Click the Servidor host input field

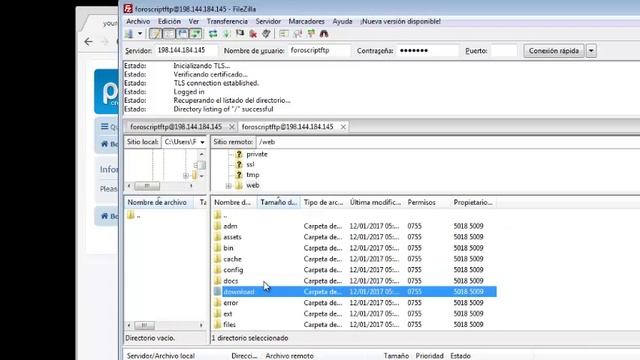[x=186, y=51]
